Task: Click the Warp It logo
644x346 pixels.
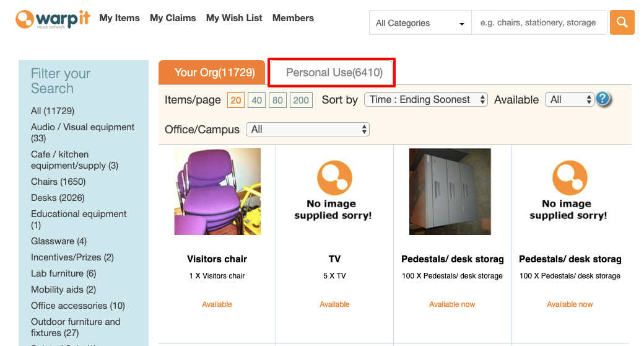Action: pos(53,19)
